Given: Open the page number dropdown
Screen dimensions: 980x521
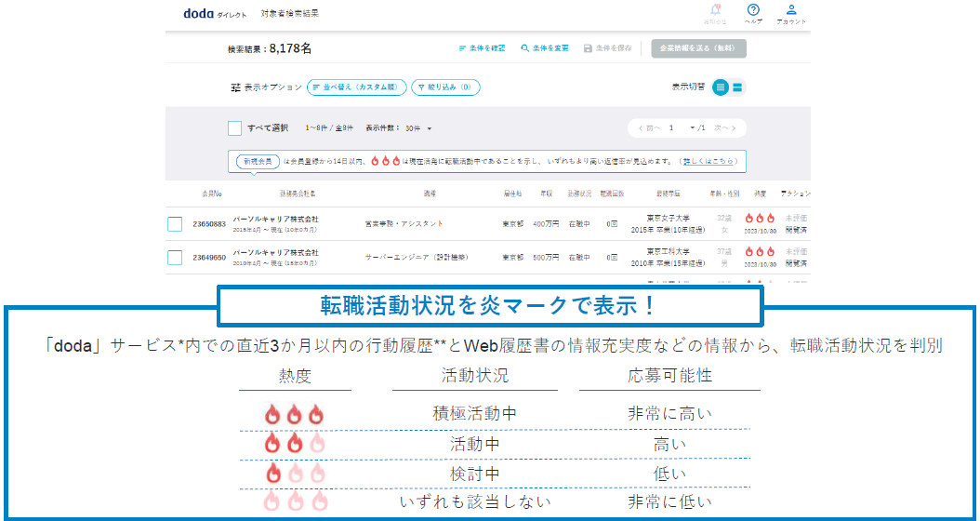Looking at the screenshot, I should [682, 128].
